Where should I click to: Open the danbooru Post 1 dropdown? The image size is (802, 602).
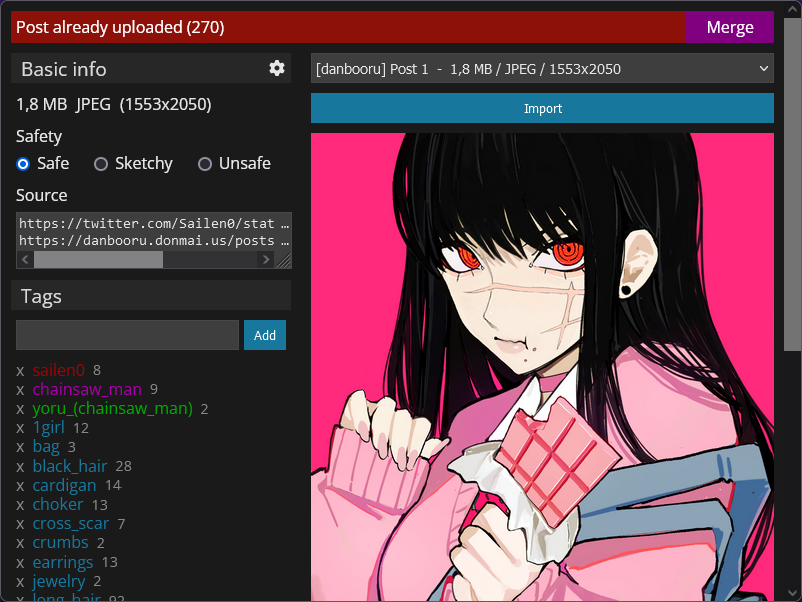pyautogui.click(x=542, y=69)
